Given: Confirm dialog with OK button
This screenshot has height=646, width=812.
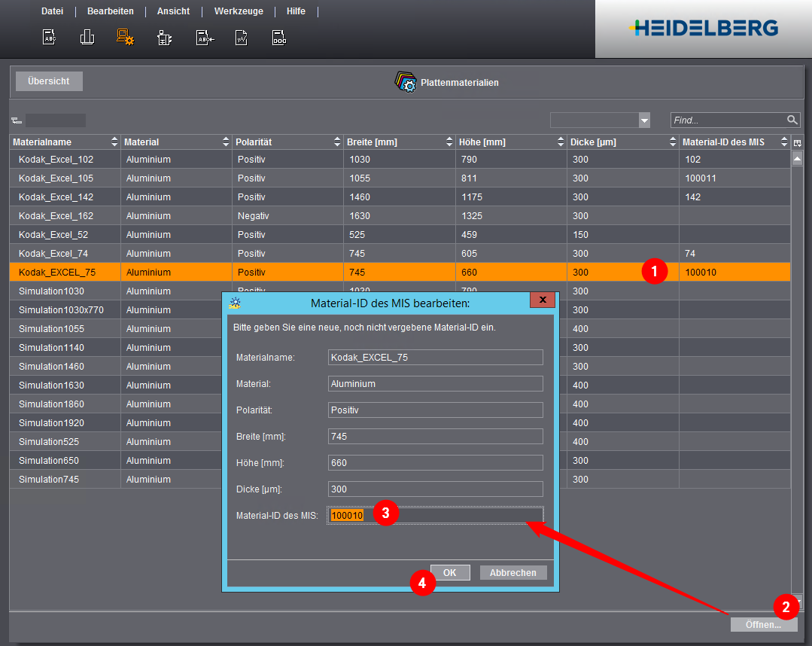Looking at the screenshot, I should pos(450,573).
